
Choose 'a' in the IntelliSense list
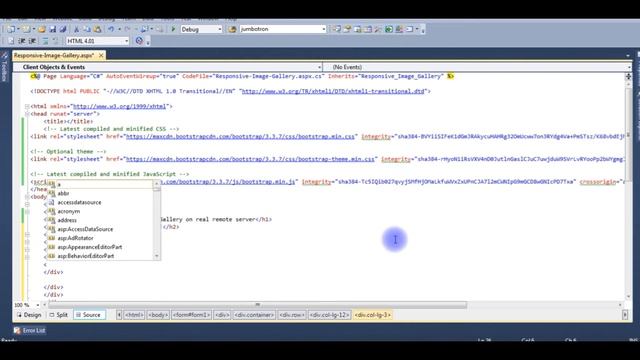100,184
